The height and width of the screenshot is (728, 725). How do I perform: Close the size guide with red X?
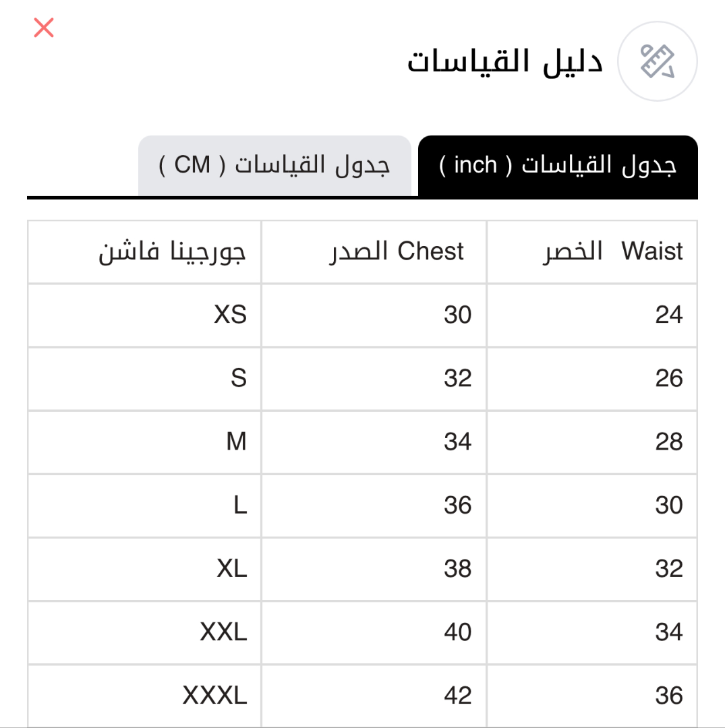tap(44, 28)
